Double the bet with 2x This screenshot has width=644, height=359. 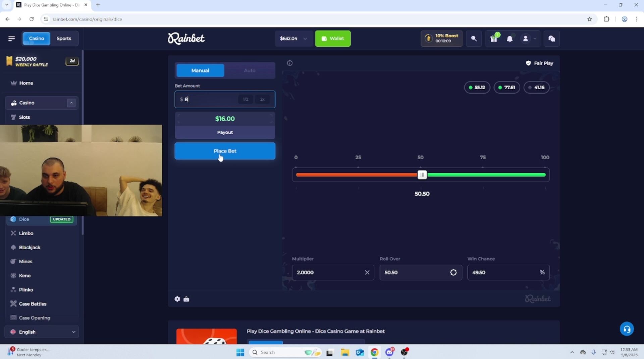tap(262, 99)
